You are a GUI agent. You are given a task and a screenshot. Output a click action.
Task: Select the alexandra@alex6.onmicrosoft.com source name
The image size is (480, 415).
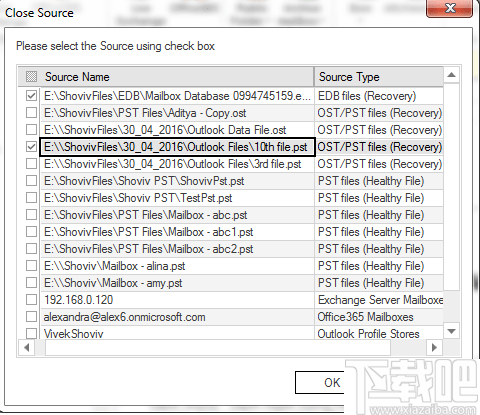click(124, 317)
